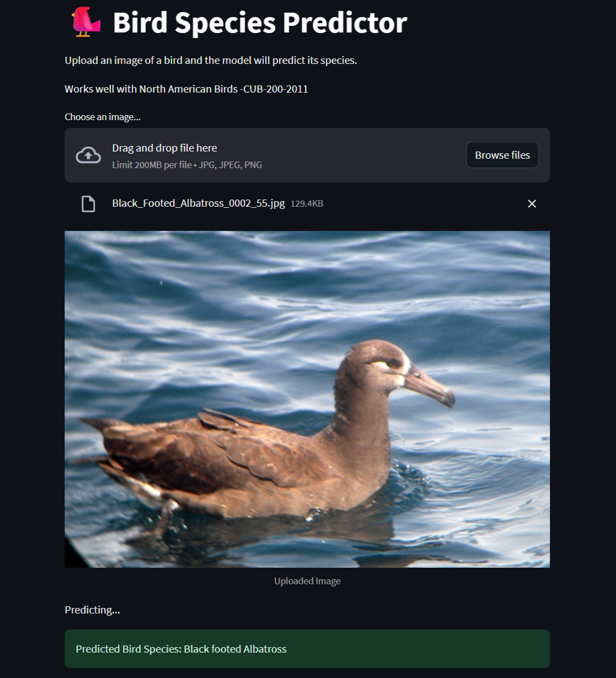
Task: Select the Black_Footed_Albatross_0002_55.jpg filename
Action: point(199,203)
